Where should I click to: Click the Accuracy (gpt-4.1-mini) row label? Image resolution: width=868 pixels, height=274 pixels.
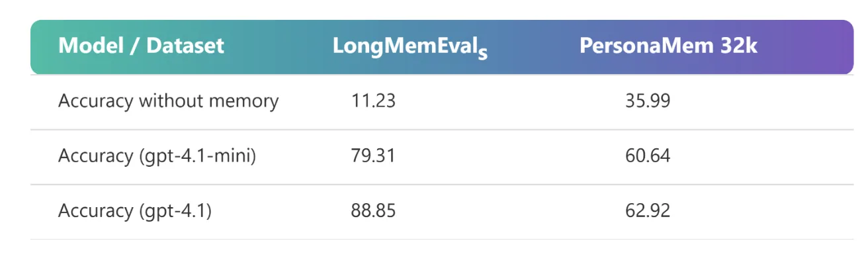157,156
